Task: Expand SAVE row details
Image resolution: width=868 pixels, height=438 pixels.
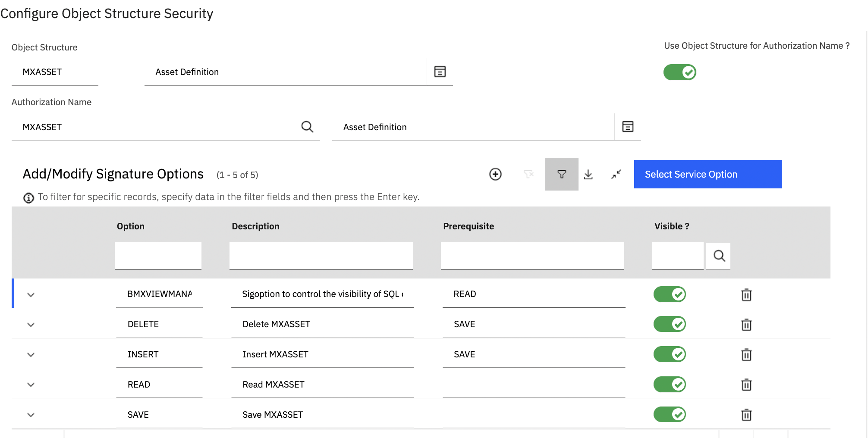Action: [31, 415]
